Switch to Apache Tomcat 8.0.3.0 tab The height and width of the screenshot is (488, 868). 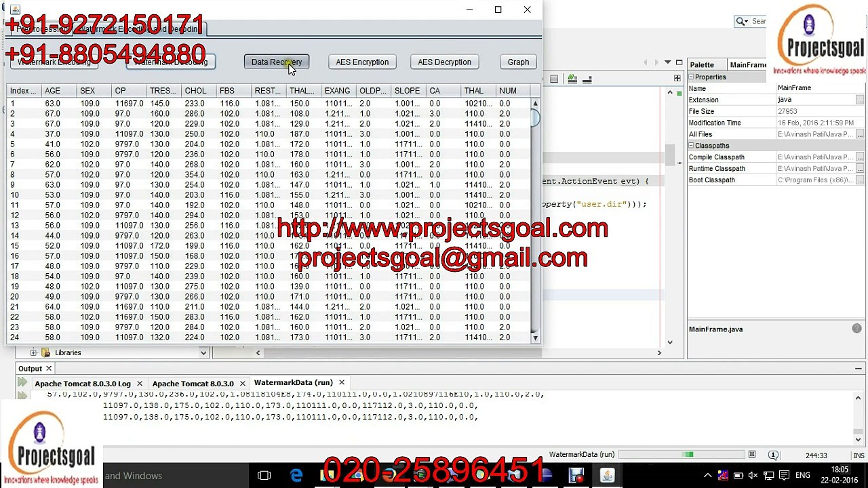coord(193,384)
